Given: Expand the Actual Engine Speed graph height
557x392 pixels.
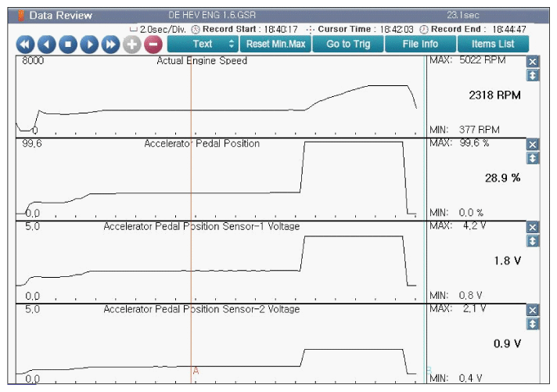Looking at the screenshot, I should pyautogui.click(x=533, y=75).
